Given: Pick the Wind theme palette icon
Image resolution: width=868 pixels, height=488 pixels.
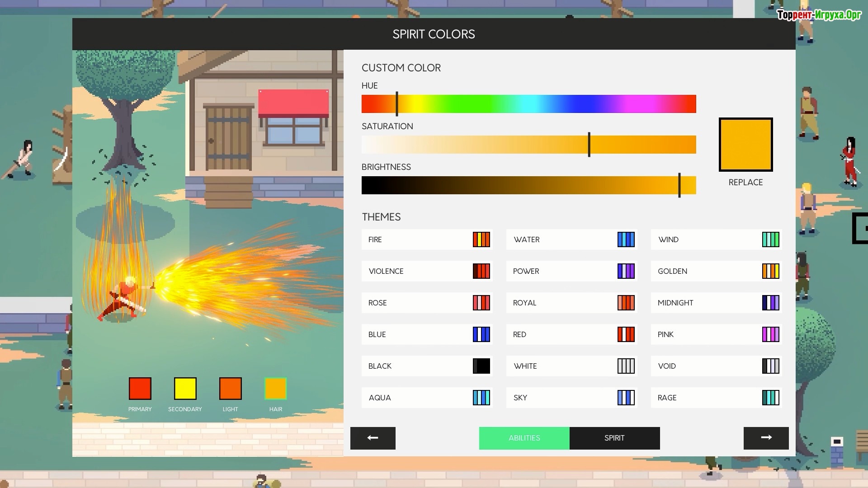Looking at the screenshot, I should coord(770,239).
